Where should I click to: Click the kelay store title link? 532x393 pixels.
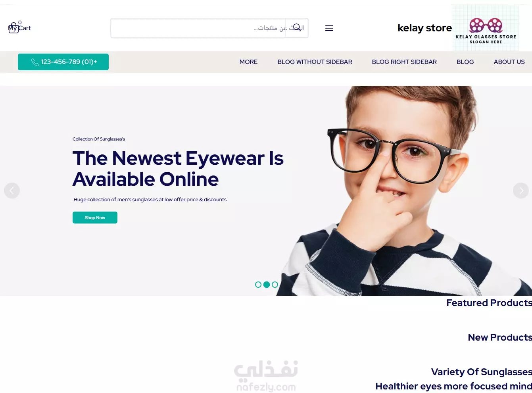424,28
